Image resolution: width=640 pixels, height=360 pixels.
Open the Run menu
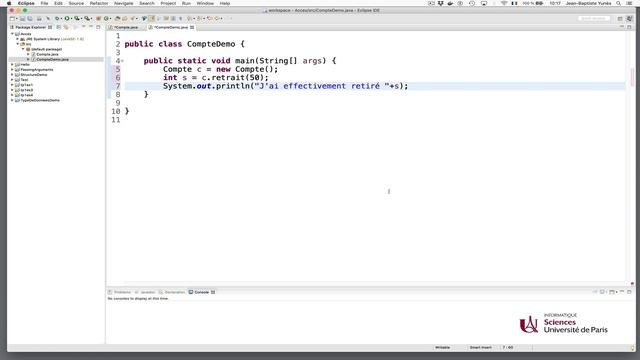[x=186, y=3]
